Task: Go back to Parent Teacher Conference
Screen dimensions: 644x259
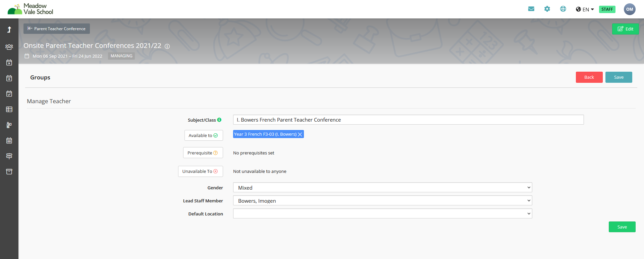Action: tap(57, 29)
